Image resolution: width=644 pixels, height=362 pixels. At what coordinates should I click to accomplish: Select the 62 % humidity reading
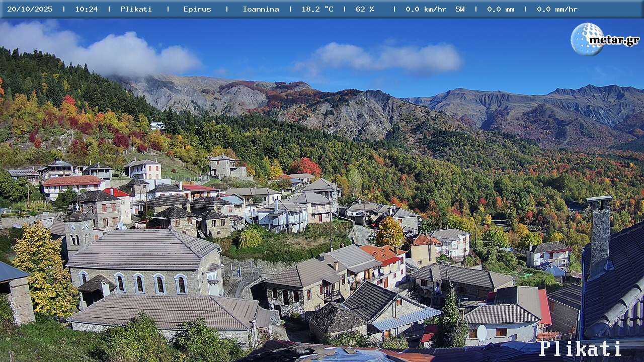point(365,9)
